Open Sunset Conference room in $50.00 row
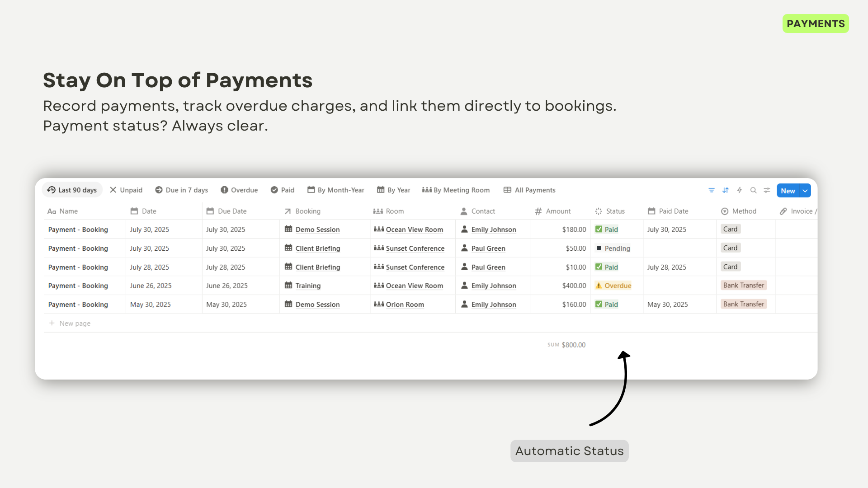This screenshot has width=868, height=488. (409, 248)
